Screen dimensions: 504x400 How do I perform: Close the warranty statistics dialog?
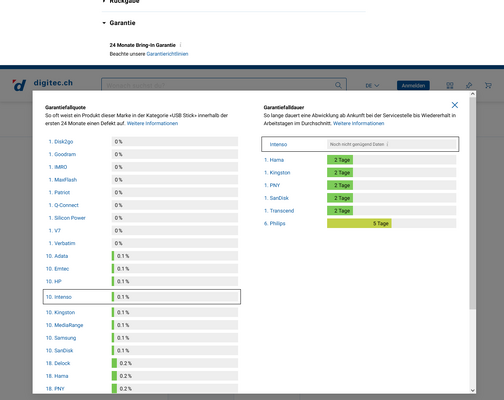coord(455,105)
